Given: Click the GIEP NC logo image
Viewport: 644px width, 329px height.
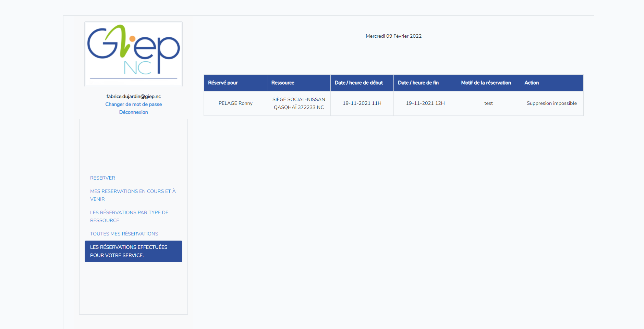Looking at the screenshot, I should pyautogui.click(x=133, y=54).
